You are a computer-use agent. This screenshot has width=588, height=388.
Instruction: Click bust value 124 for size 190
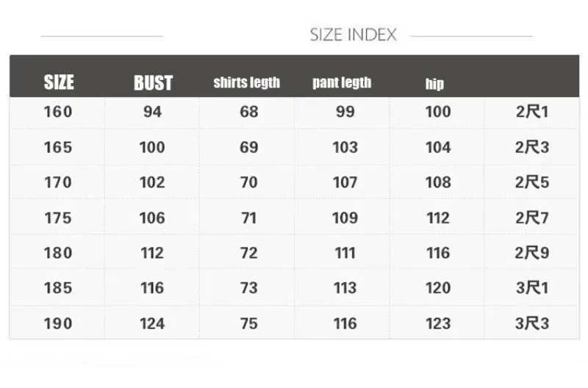coord(152,323)
